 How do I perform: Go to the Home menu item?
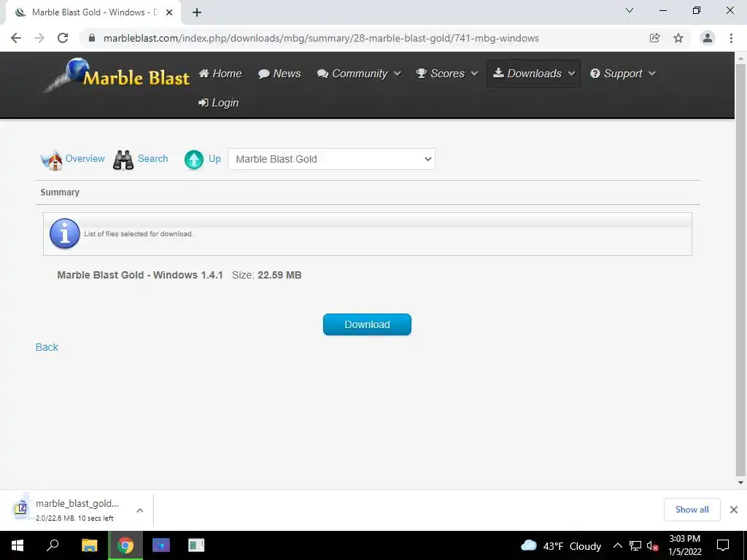220,74
